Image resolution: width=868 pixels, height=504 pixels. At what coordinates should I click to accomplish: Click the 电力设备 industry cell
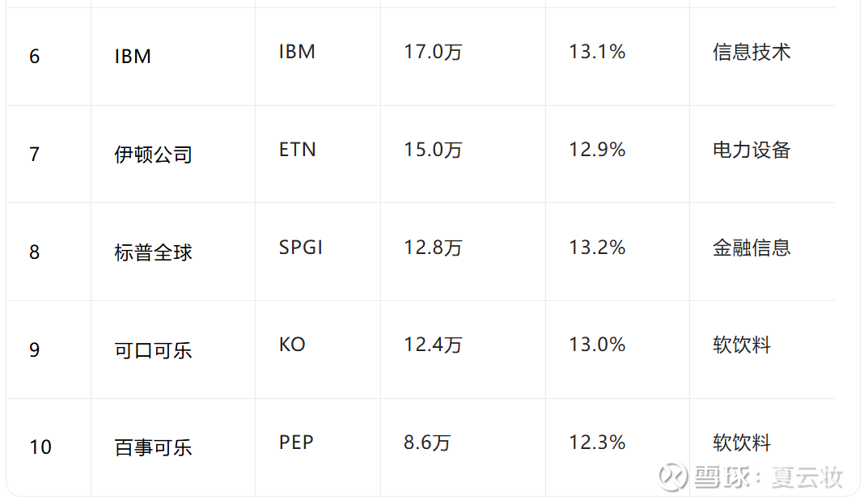pyautogui.click(x=752, y=150)
